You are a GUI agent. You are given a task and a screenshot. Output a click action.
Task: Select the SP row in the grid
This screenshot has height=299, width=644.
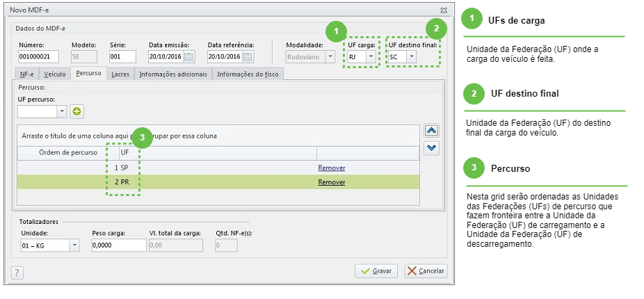pos(218,168)
